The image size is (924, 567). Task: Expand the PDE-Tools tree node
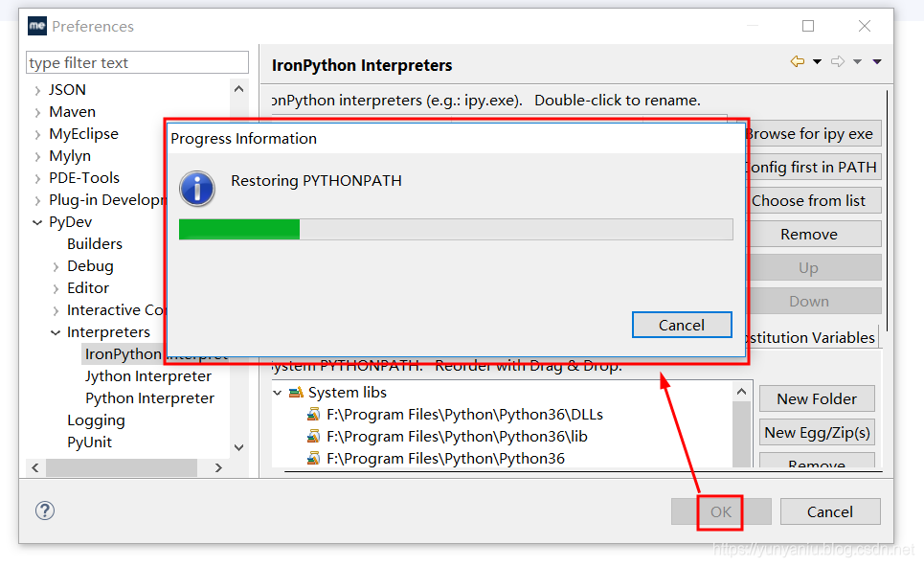pyautogui.click(x=37, y=178)
